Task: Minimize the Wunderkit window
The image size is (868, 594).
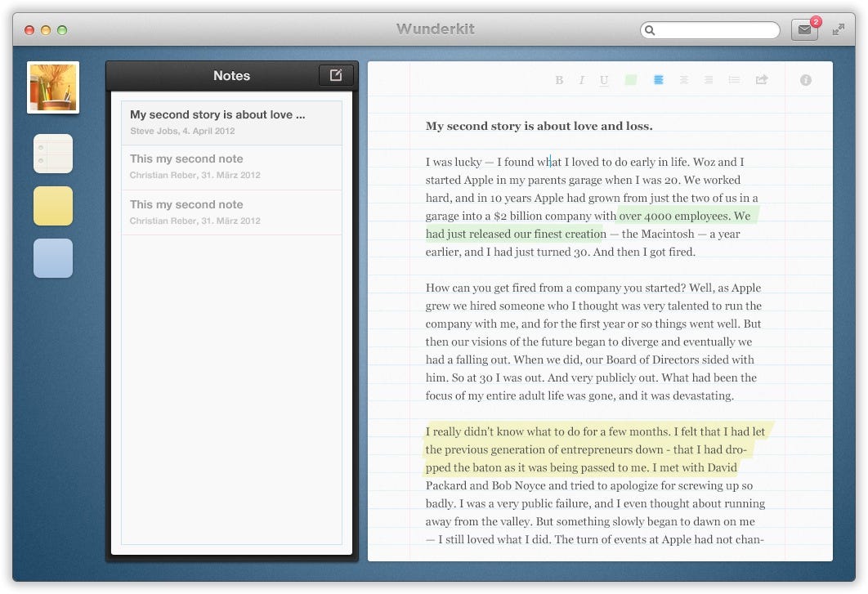Action: pyautogui.click(x=46, y=30)
